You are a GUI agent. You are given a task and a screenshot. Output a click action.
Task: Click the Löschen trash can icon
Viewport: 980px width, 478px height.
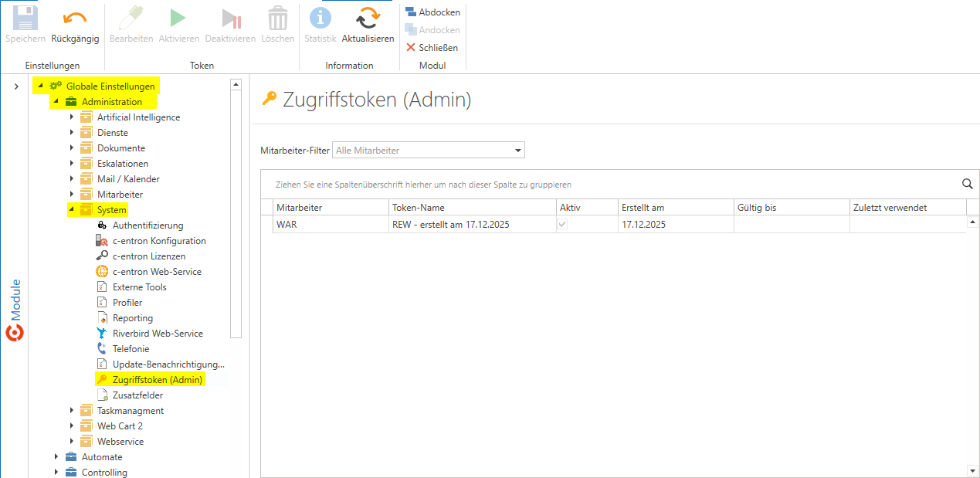(x=277, y=17)
